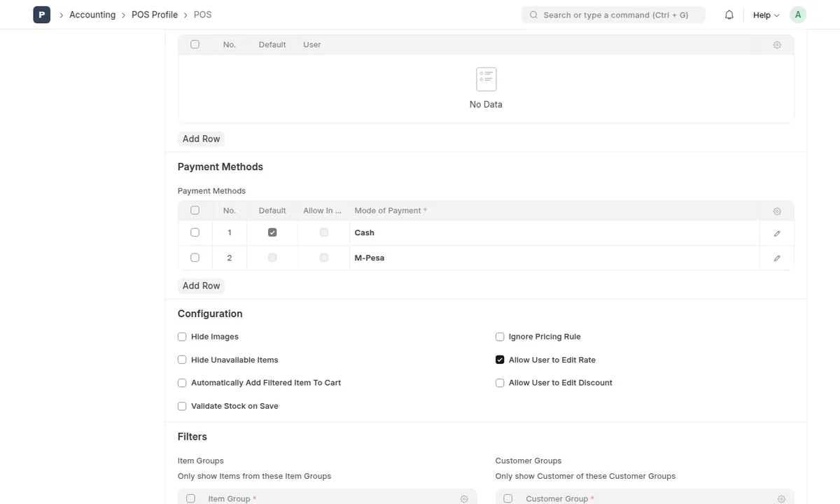This screenshot has height=504, width=840.
Task: Click the current POS breadcrumb
Action: 202,15
